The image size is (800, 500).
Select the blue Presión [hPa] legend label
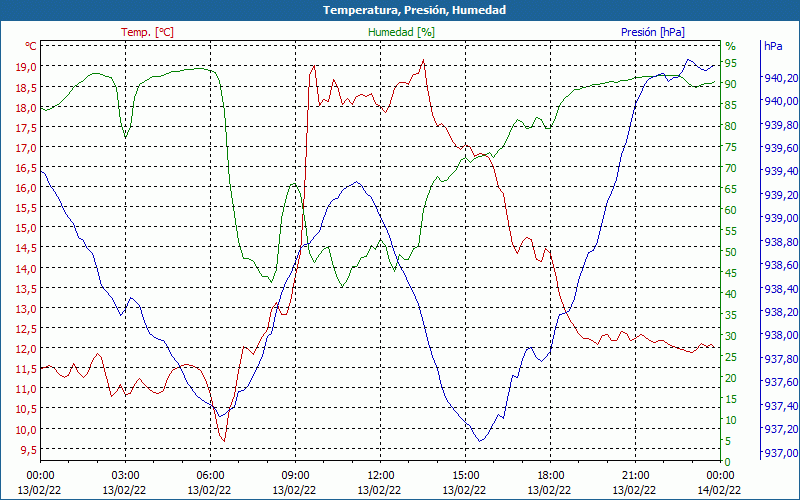point(653,32)
